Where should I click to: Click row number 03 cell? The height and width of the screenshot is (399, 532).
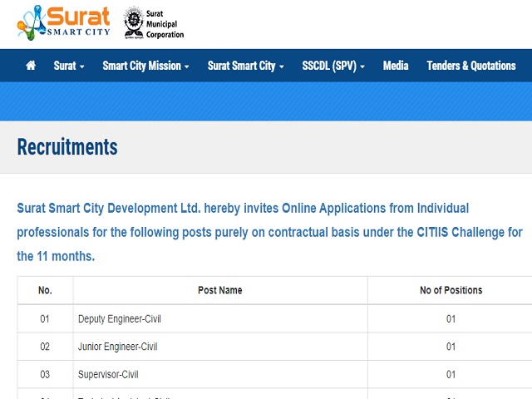pyautogui.click(x=45, y=375)
